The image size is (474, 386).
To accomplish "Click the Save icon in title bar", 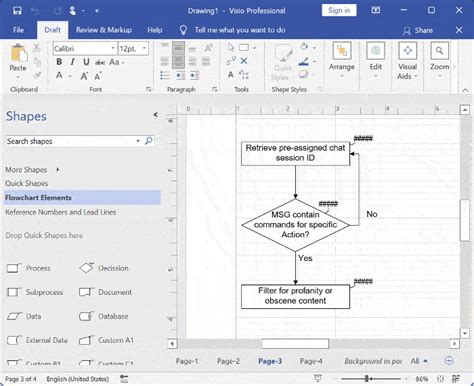I will point(17,11).
